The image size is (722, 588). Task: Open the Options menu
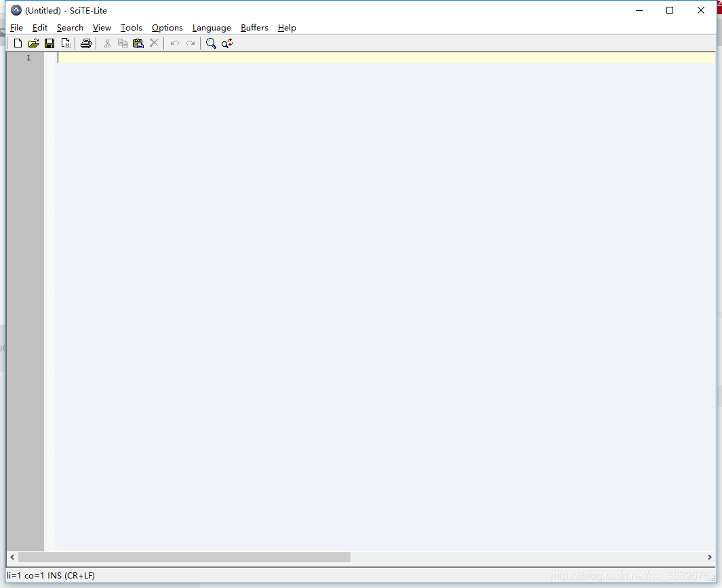point(167,28)
